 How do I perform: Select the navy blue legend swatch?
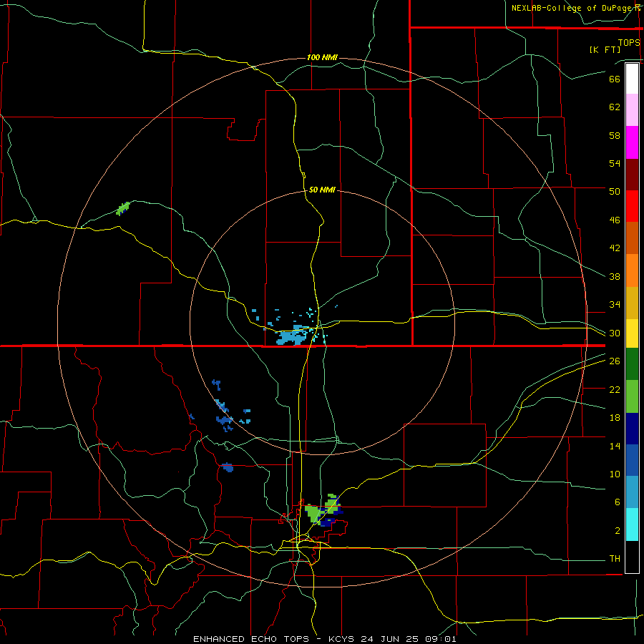tap(632, 429)
